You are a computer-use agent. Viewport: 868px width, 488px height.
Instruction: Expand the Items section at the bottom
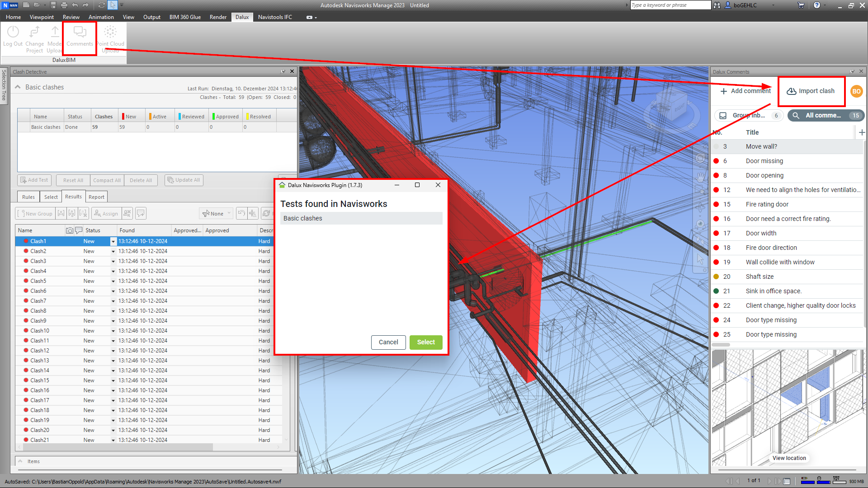click(x=20, y=461)
